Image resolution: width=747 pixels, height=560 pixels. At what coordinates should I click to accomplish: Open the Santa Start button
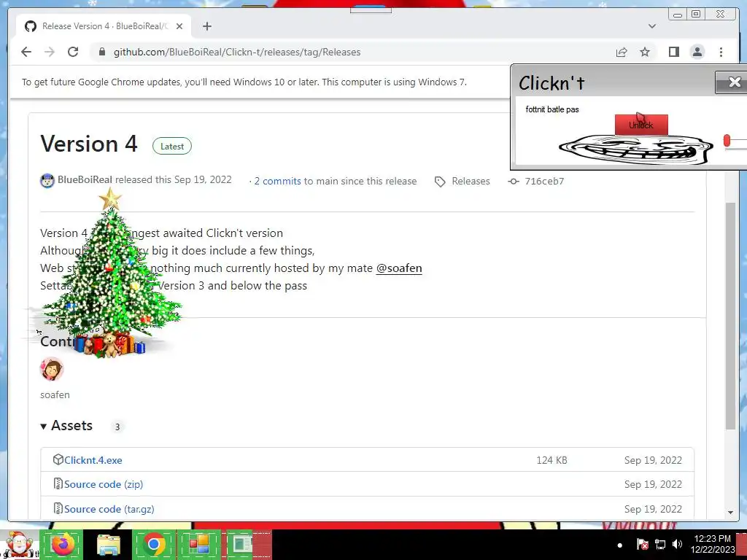[19, 544]
